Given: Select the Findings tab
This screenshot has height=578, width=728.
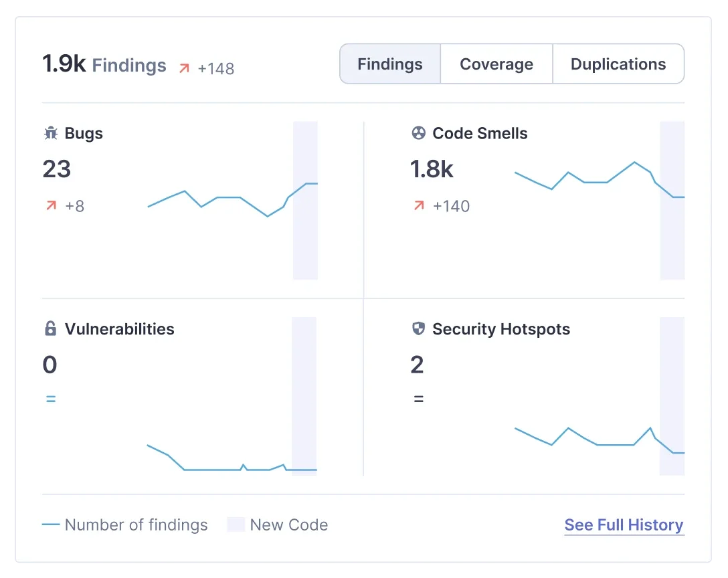Looking at the screenshot, I should (x=390, y=64).
